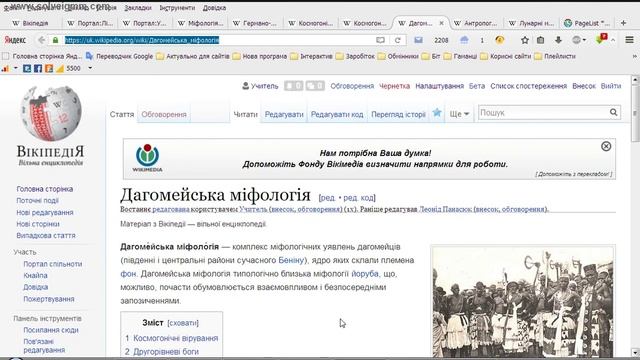
Task: Click the Wikimedia banner logo
Action: (x=147, y=158)
